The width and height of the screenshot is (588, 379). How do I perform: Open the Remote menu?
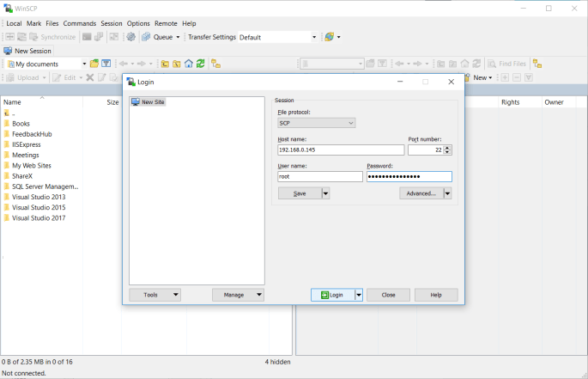tap(166, 23)
